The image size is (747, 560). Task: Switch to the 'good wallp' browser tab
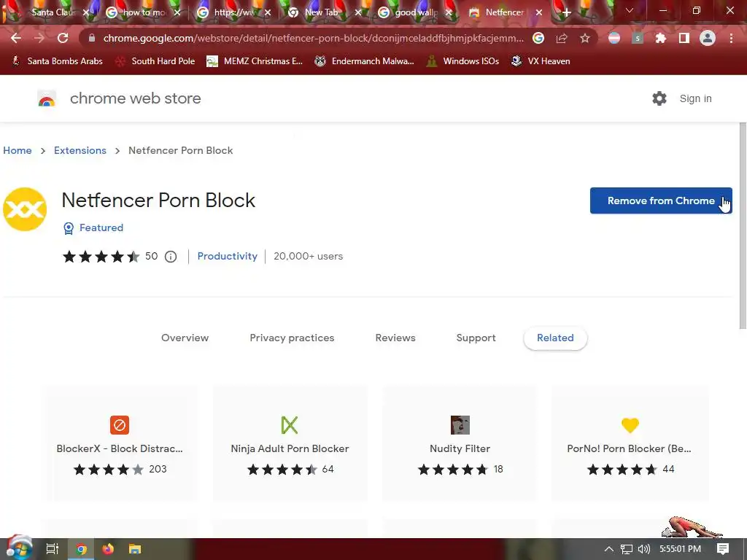point(414,12)
